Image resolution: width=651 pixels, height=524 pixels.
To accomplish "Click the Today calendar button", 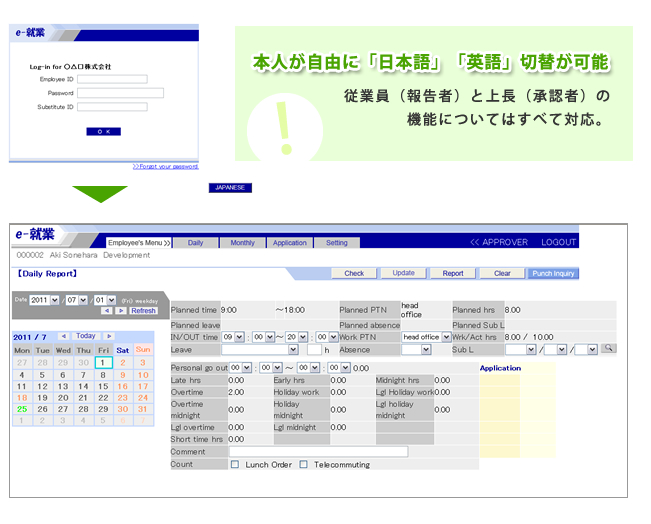I will 86,336.
